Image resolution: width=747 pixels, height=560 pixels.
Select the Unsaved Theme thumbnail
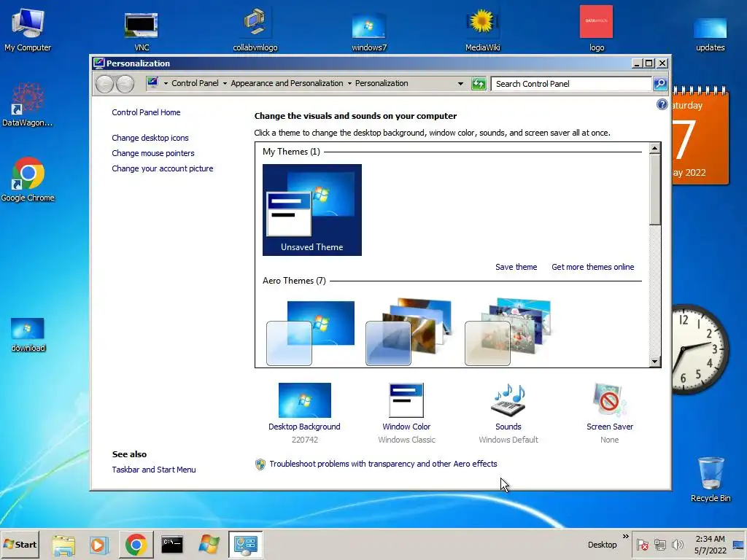[x=312, y=210]
